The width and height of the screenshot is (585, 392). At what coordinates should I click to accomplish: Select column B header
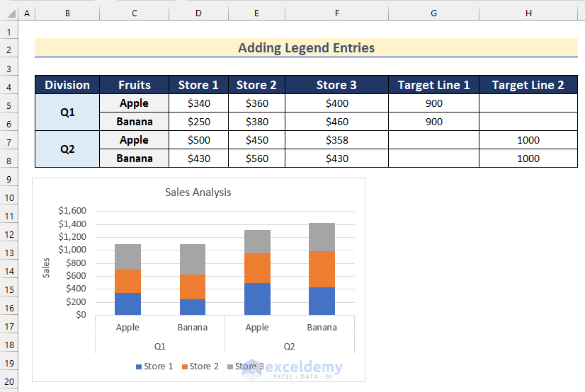67,13
